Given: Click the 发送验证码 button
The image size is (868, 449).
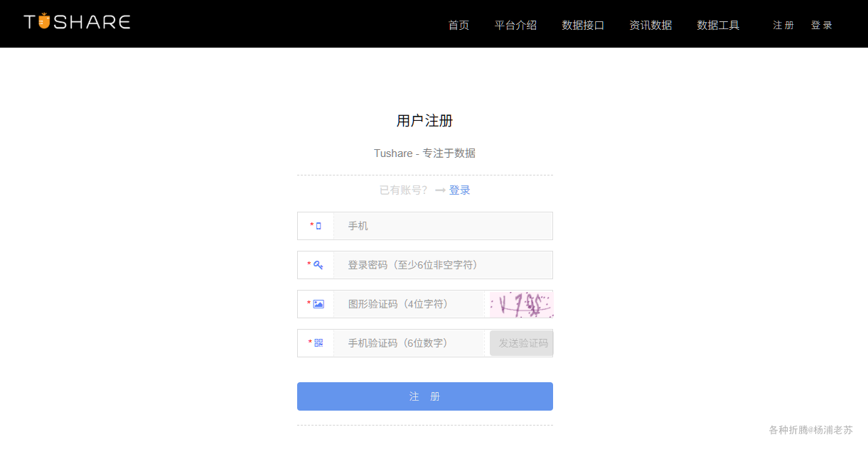Looking at the screenshot, I should coord(522,343).
